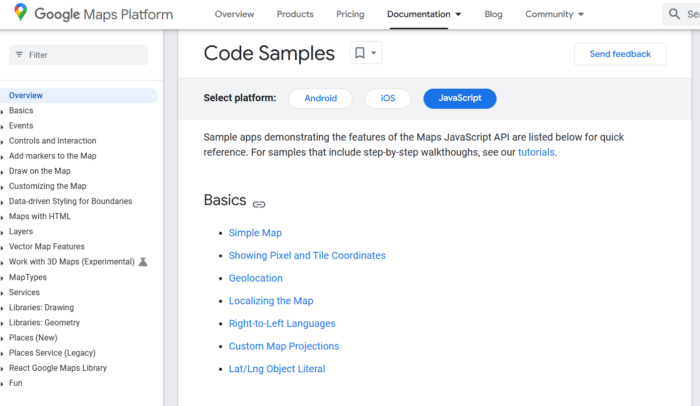Click the bookmark icon beside Code Samples

coord(358,54)
